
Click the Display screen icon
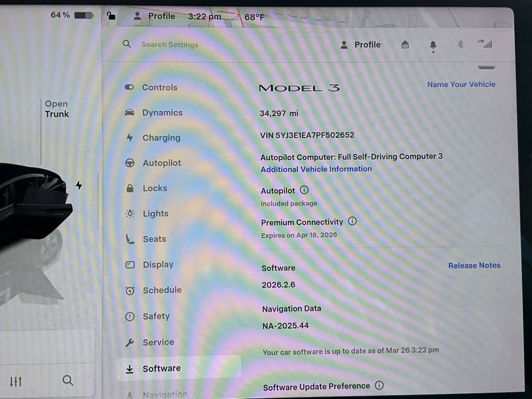click(x=130, y=264)
